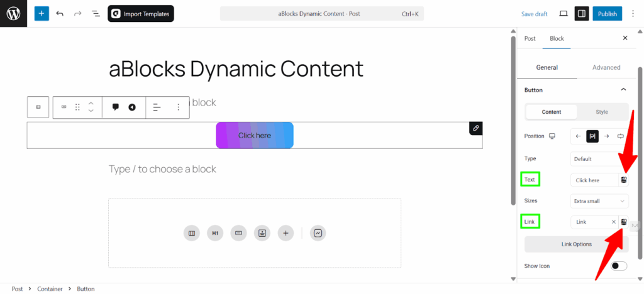Set button position to full width
This screenshot has height=294, width=644.
(x=621, y=136)
